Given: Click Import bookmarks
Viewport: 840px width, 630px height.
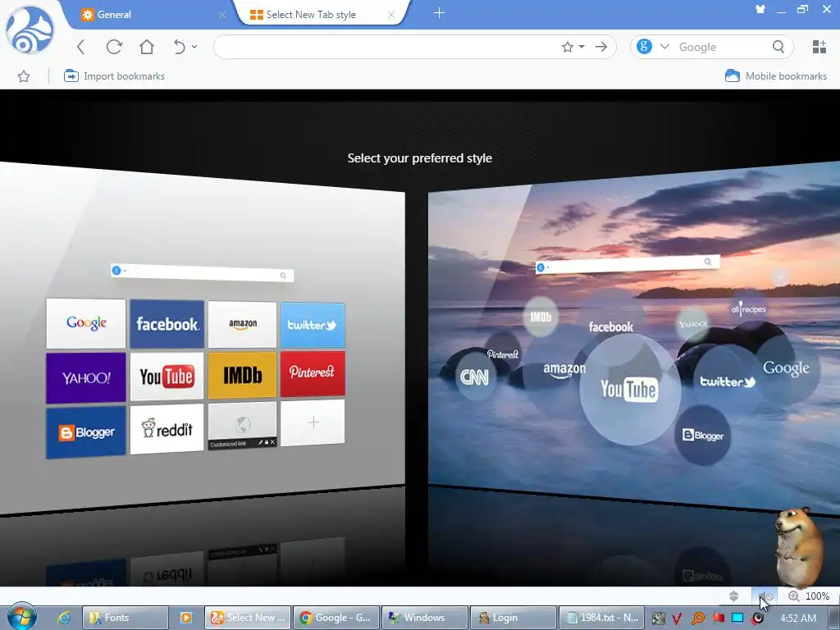Looking at the screenshot, I should [114, 76].
